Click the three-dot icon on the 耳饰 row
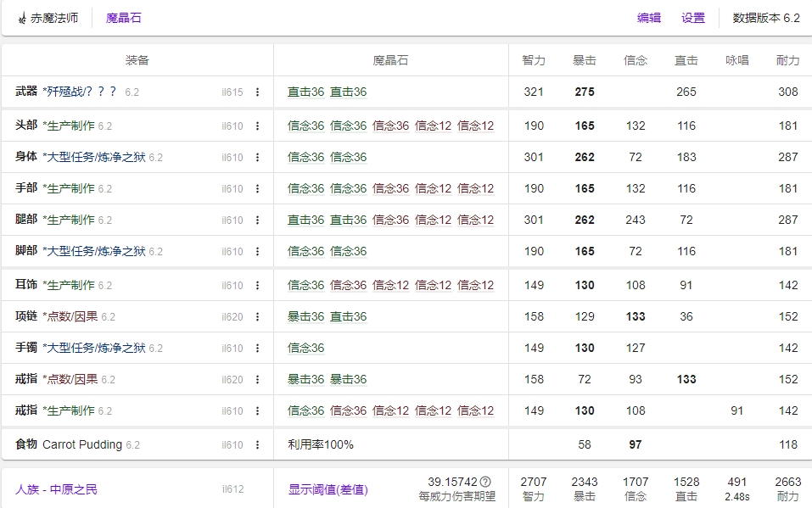The width and height of the screenshot is (812, 508). coord(258,286)
